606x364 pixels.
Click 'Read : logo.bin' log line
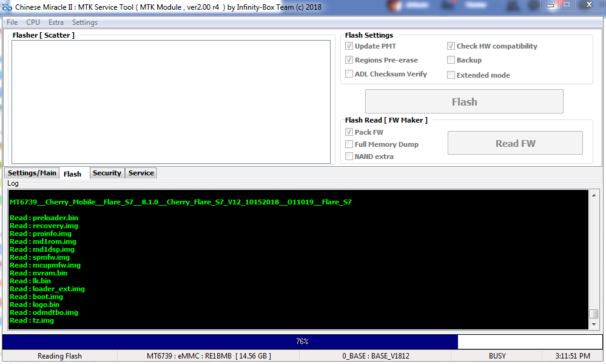pos(35,305)
